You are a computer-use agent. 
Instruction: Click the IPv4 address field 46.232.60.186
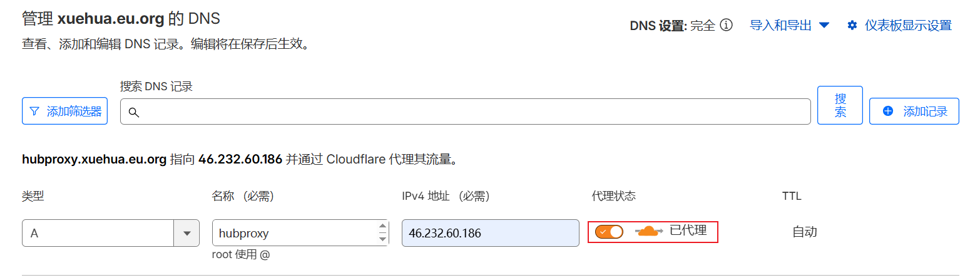point(490,233)
